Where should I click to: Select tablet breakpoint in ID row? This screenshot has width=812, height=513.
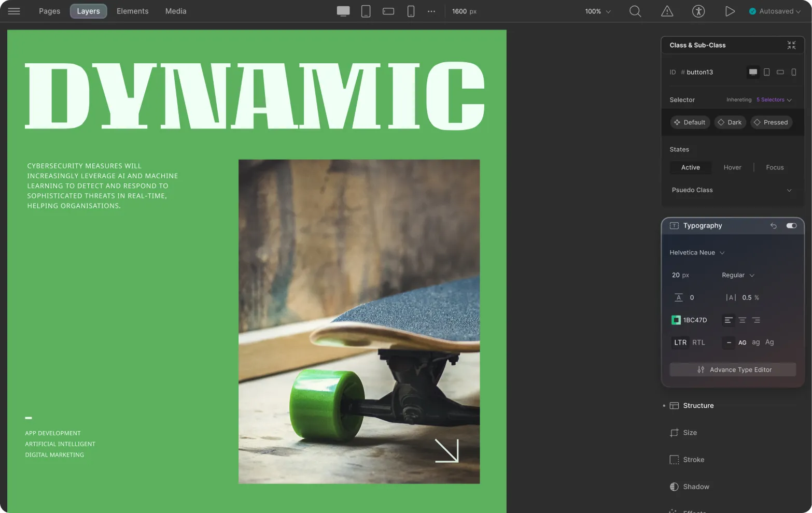tap(766, 72)
